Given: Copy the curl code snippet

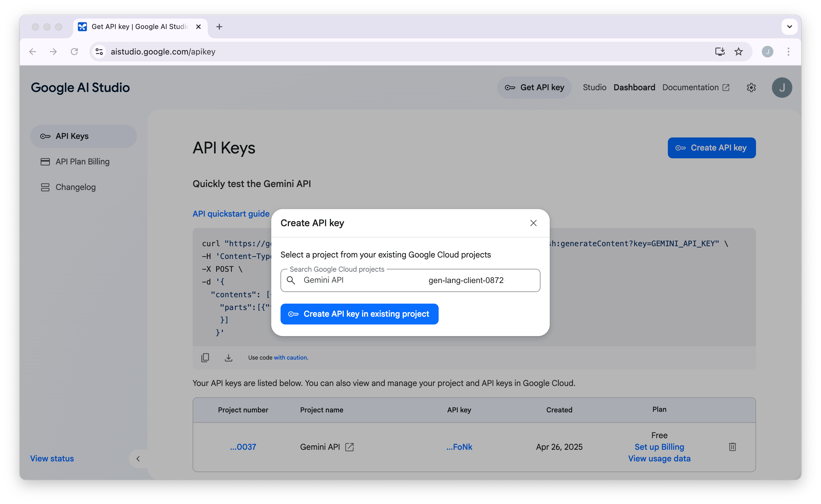Looking at the screenshot, I should (205, 357).
